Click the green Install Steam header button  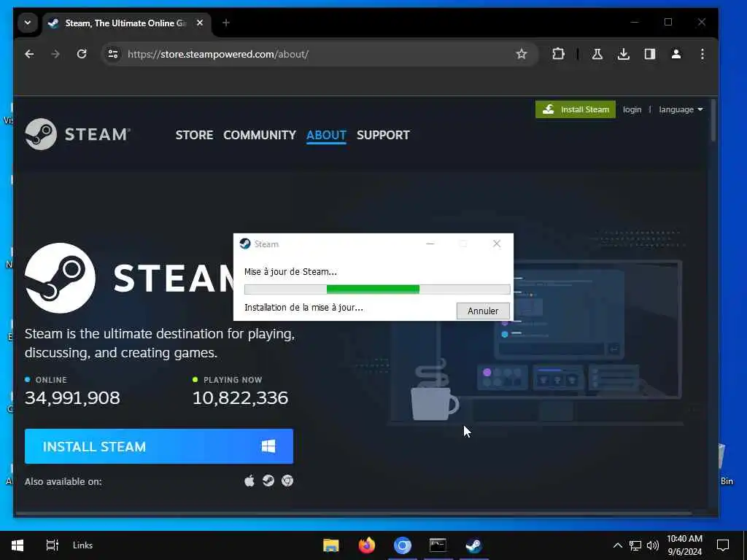pyautogui.click(x=575, y=109)
